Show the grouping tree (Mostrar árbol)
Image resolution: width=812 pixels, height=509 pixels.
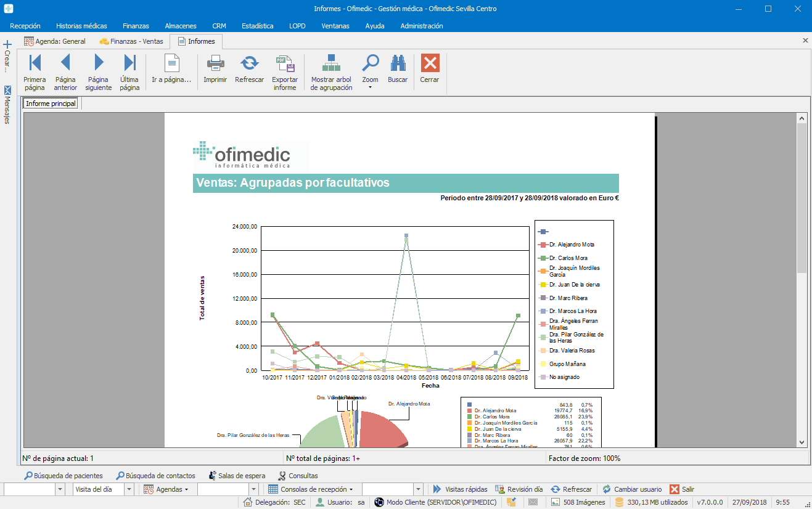tap(331, 72)
